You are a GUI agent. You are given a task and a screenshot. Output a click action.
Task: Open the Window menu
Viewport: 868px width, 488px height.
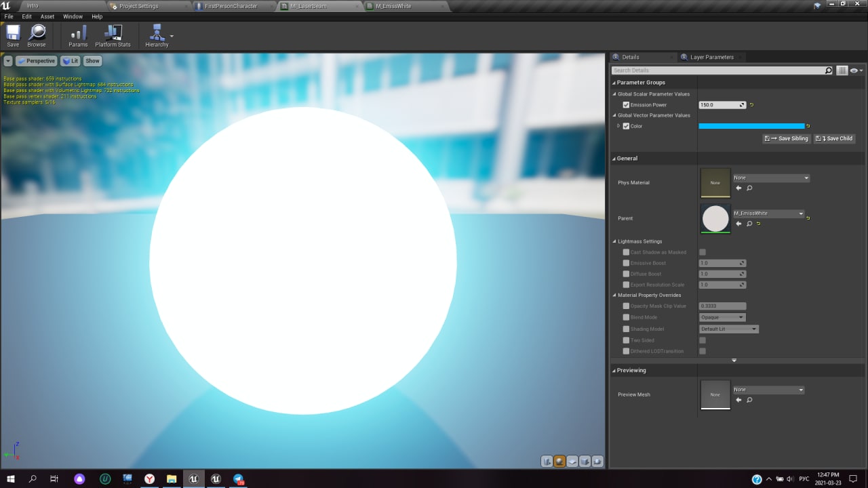coord(73,16)
